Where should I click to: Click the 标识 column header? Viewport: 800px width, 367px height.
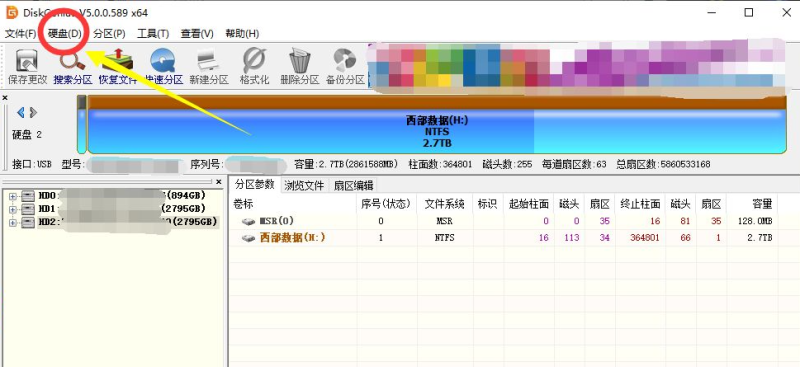(x=488, y=204)
